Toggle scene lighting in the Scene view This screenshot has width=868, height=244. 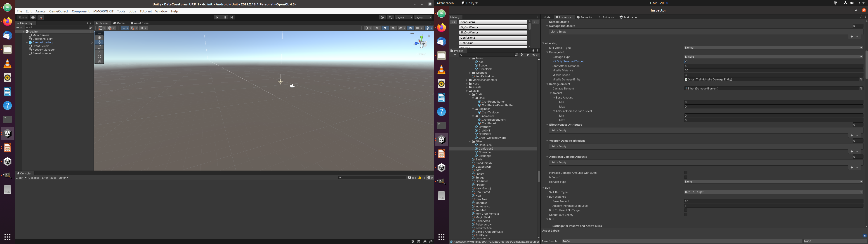tap(385, 28)
